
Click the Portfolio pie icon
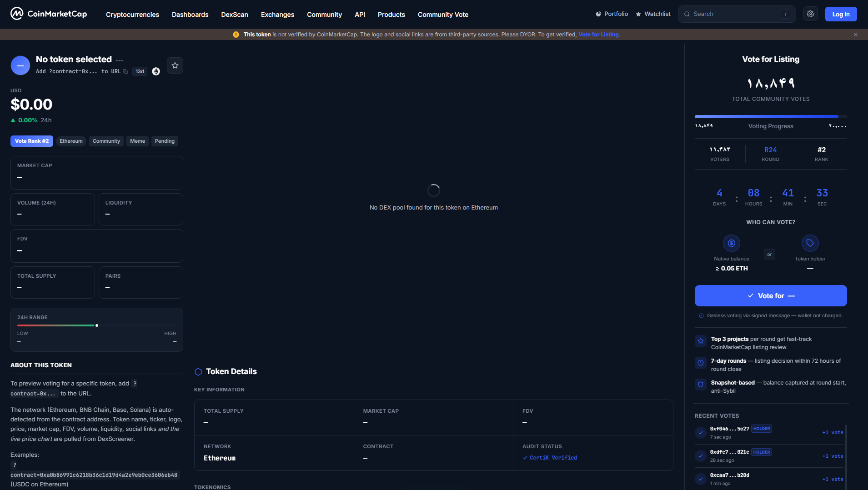tap(598, 14)
